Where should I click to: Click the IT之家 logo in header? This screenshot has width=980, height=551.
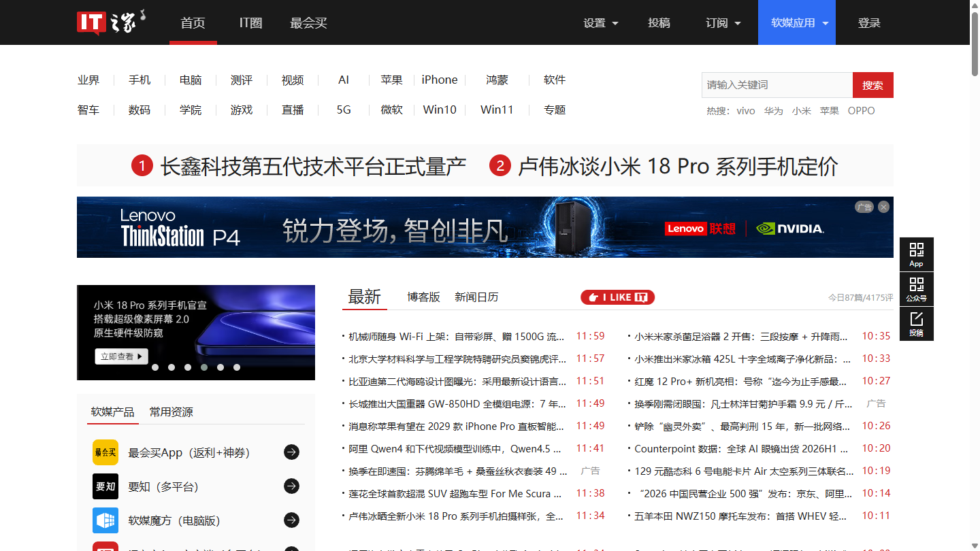(x=111, y=22)
